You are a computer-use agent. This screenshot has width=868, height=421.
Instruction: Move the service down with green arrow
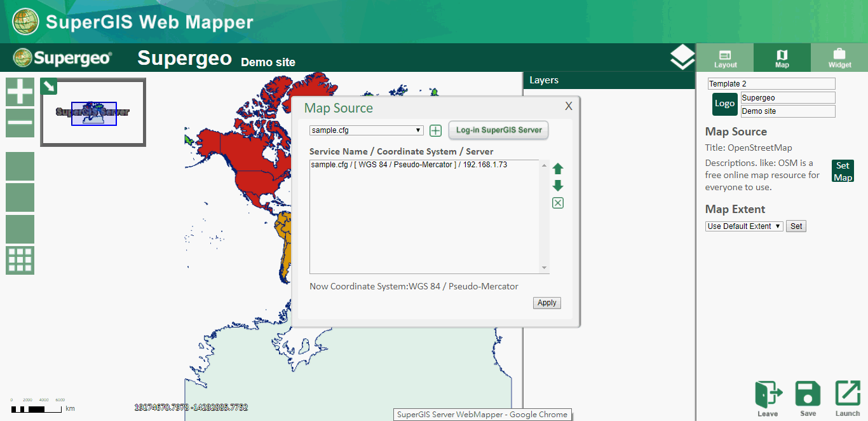tap(558, 186)
